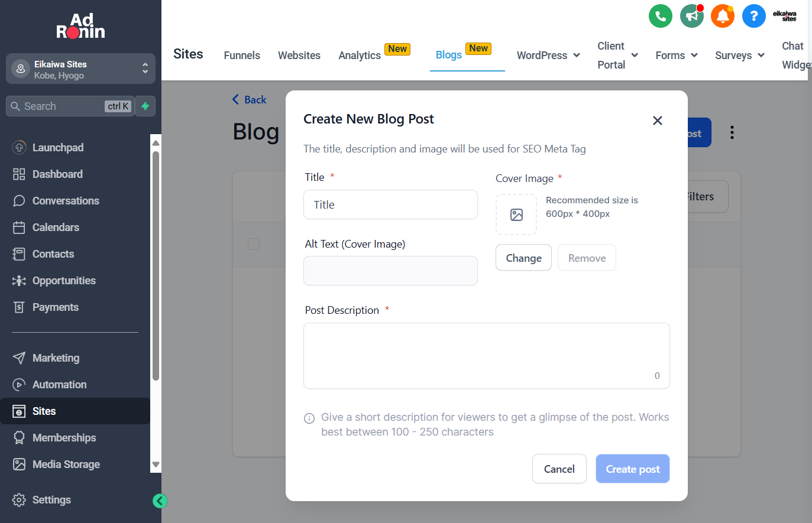Click the info icon beside description hint

pyautogui.click(x=309, y=418)
